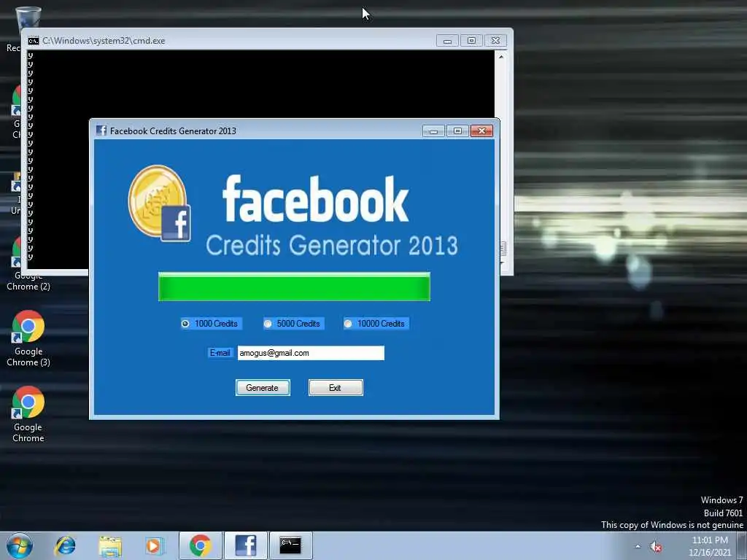Open the taskbar clock showing 11:01 PM
Image resolution: width=747 pixels, height=560 pixels.
[710, 546]
